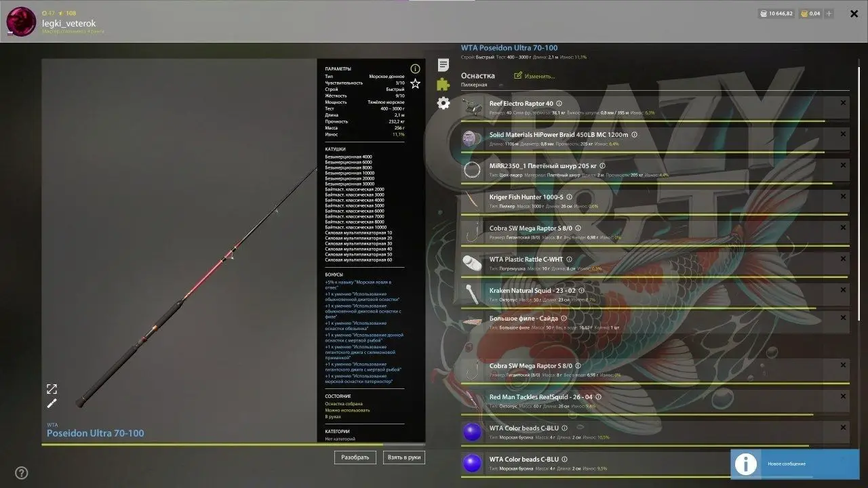
Task: Remove MiRR2350_1 shock leader
Action: pos(843,165)
